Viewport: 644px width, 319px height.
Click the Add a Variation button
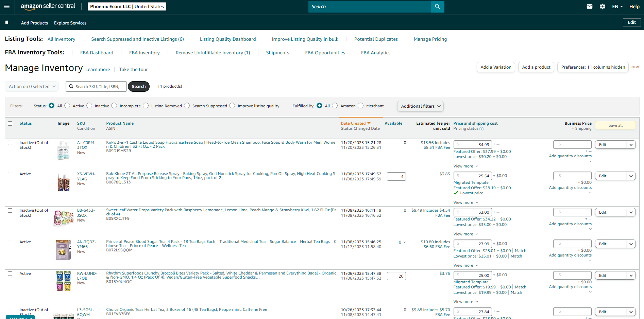point(496,67)
